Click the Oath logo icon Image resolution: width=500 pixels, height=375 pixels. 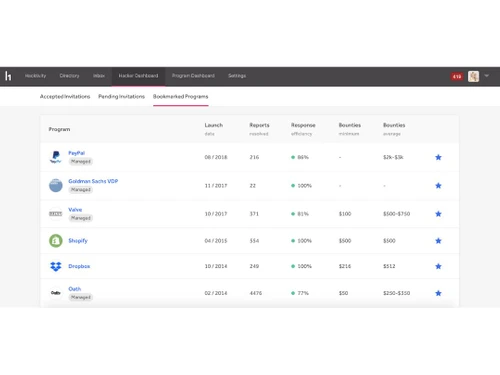pos(56,293)
